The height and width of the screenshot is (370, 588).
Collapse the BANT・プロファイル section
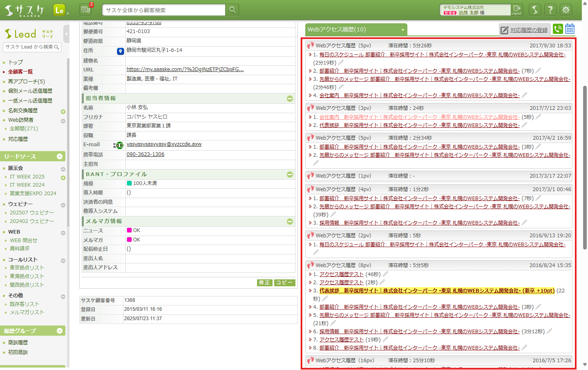pyautogui.click(x=290, y=174)
